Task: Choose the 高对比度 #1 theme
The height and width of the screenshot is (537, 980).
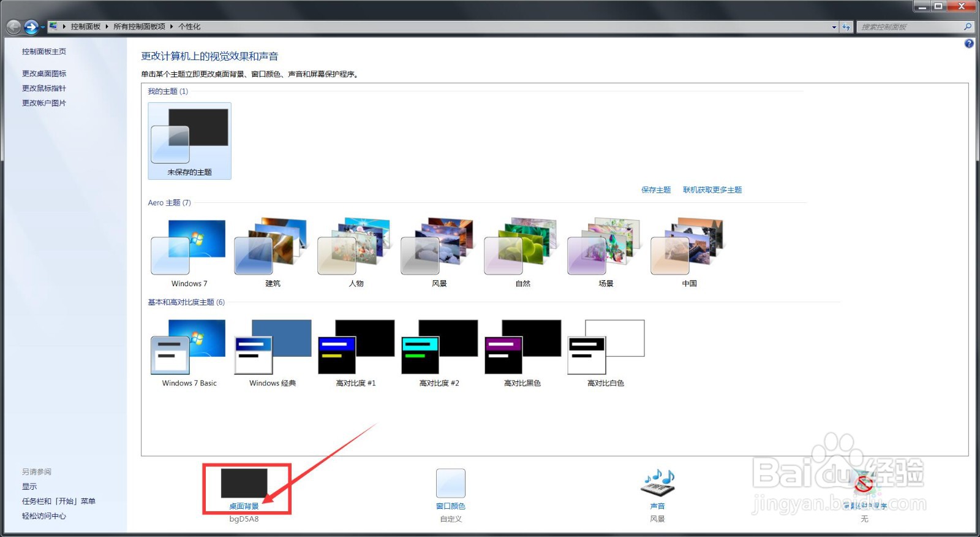Action: pyautogui.click(x=356, y=352)
